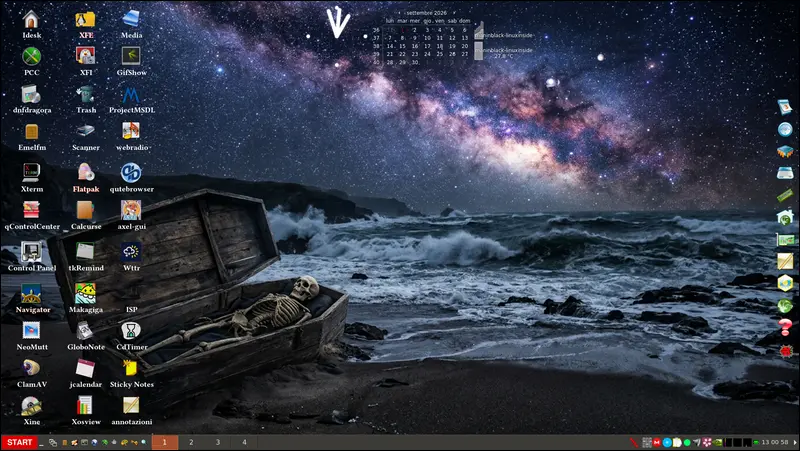Screen dimensions: 800x451
Task: Open the annotazioni notes icon
Action: [131, 406]
